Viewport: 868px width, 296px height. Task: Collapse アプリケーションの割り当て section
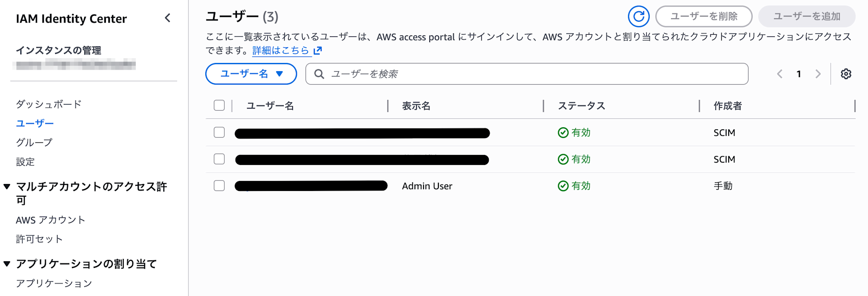(x=7, y=263)
